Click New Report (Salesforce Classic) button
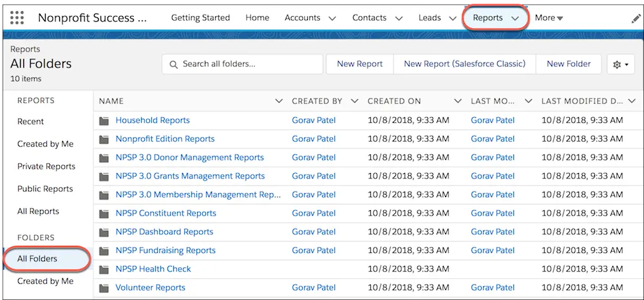This screenshot has height=300, width=644. (464, 64)
